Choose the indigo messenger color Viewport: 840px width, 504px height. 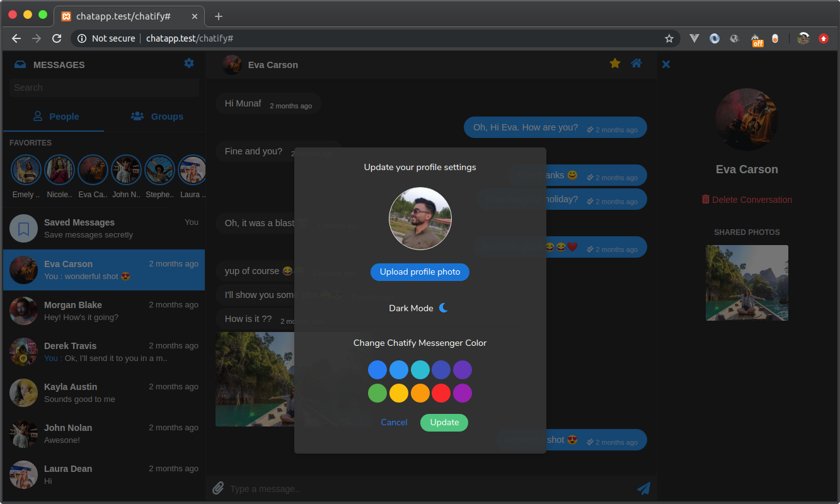tap(441, 370)
